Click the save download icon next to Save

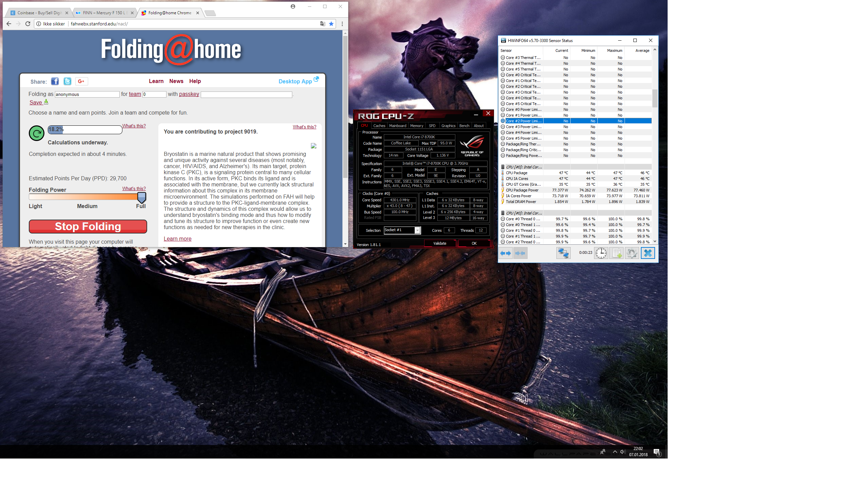coord(46,102)
